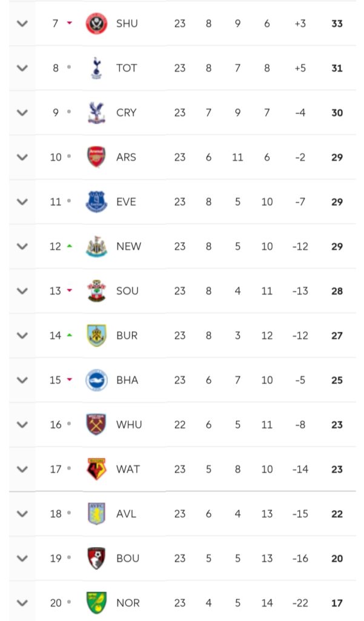Open the chevron beside 20th-place NOR
364x621 pixels.
[22, 603]
